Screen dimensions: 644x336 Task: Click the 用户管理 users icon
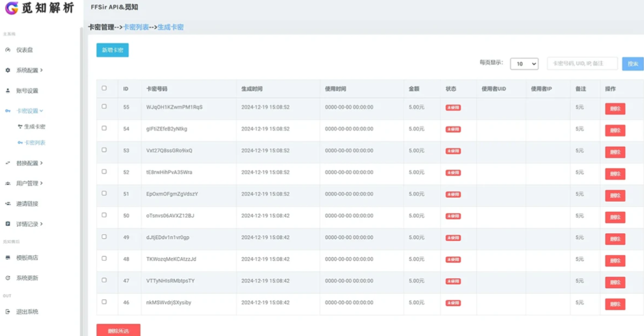click(8, 184)
